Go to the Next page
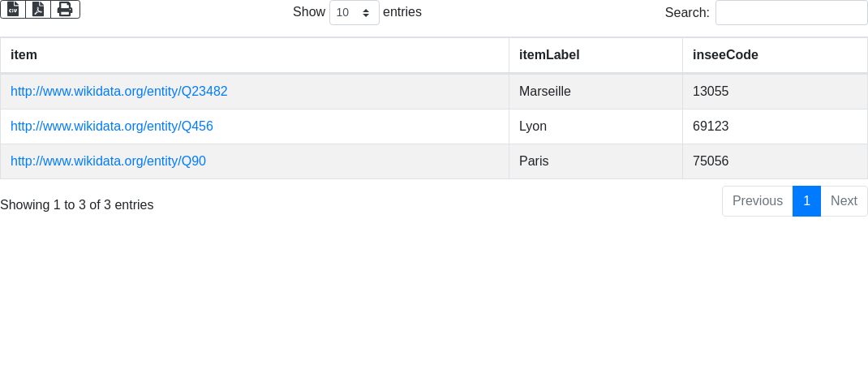Screen dimensions: 868x365 pyautogui.click(x=844, y=201)
